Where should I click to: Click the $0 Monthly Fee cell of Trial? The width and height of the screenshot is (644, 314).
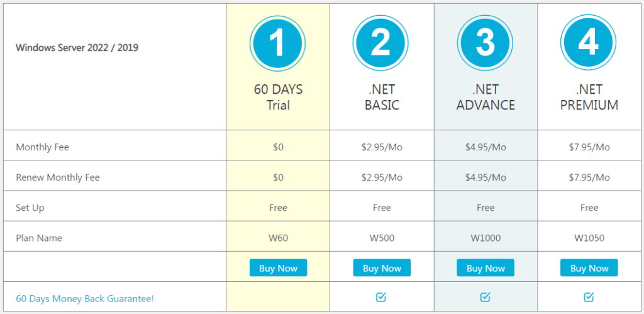(278, 147)
